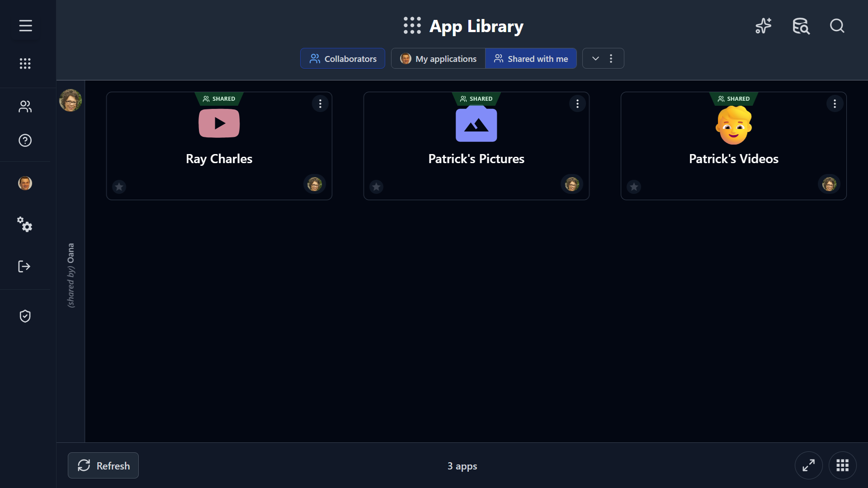Open the user profile avatar in sidebar
This screenshot has height=488, width=868.
click(x=25, y=183)
